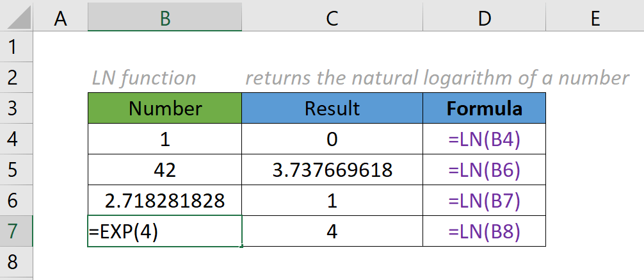Select row 1 header
Viewport: 644px width, 280px height.
(15, 47)
